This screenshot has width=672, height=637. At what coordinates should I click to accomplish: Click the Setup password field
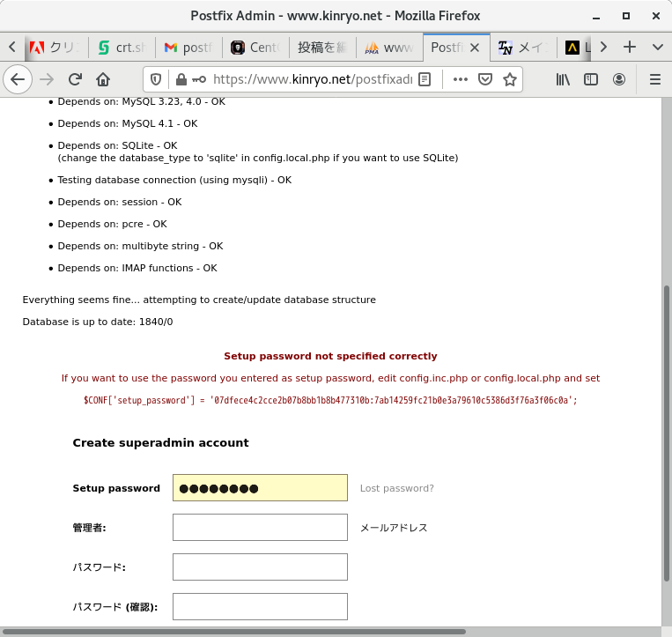[260, 488]
